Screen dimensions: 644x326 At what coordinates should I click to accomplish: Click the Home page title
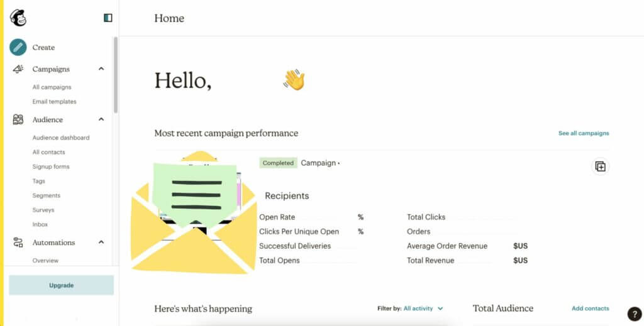pyautogui.click(x=169, y=18)
